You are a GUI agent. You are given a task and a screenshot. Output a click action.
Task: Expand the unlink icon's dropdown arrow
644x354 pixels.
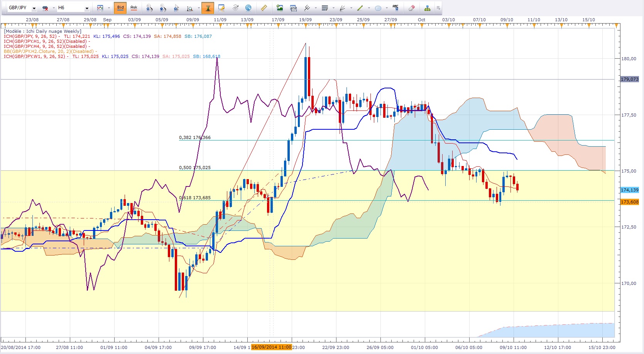point(54,8)
